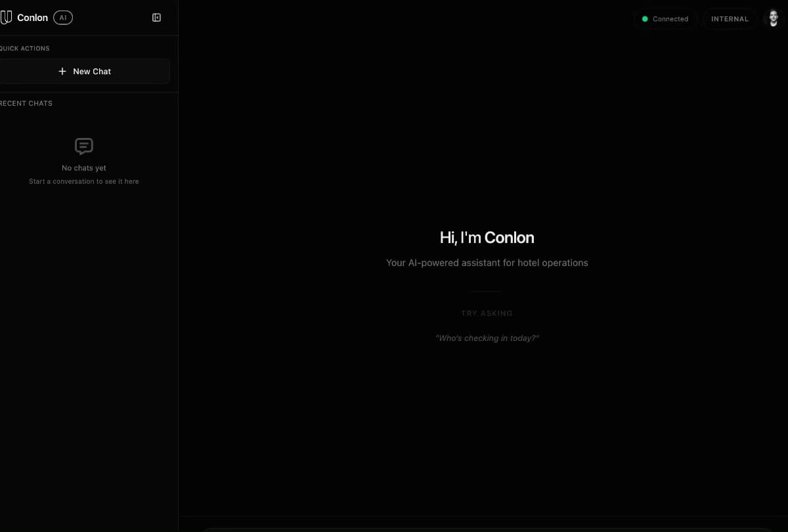This screenshot has height=532, width=788.
Task: Click the INTERNAL badge
Action: [x=730, y=19]
